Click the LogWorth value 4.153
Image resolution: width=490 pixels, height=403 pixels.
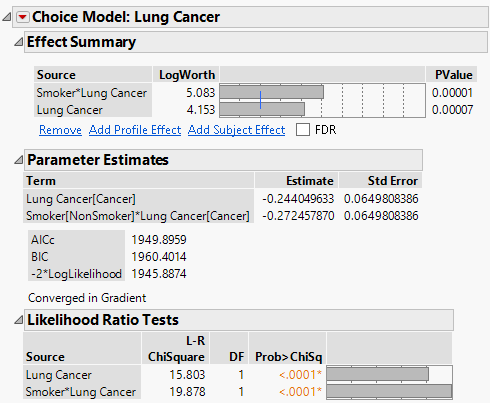click(x=201, y=110)
